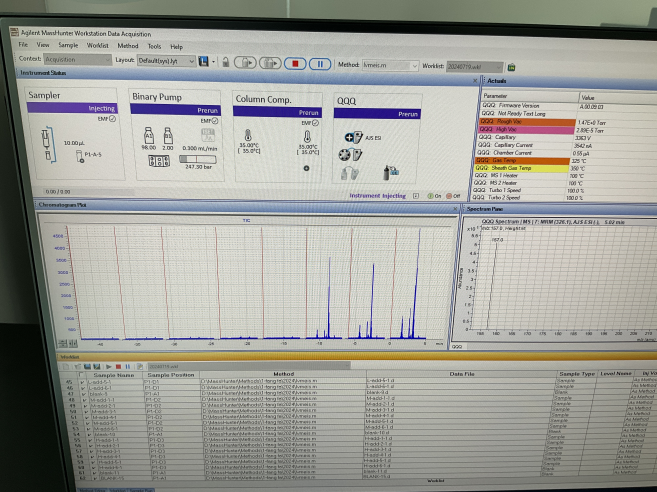Viewport: 657px width, 492px height.
Task: Toggle checkbox for row 54 blank-10
Action: (89, 435)
